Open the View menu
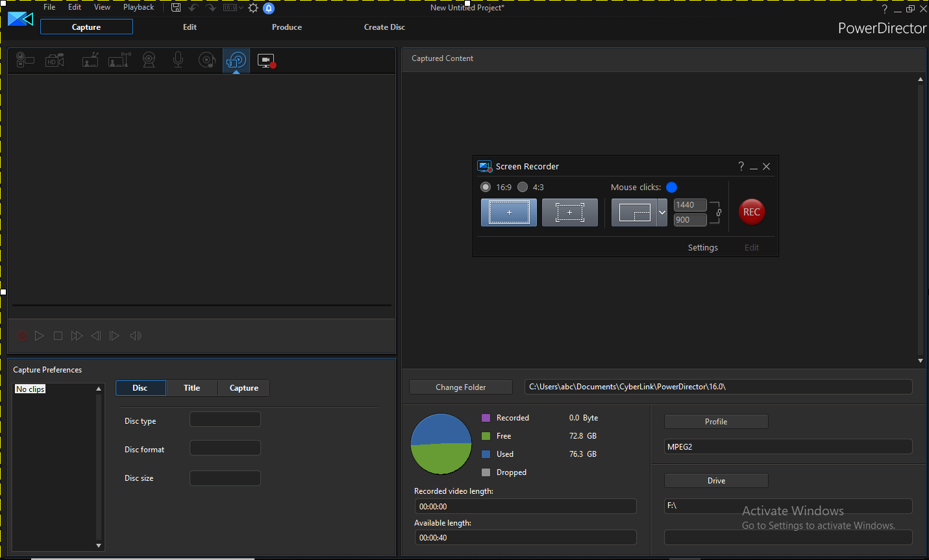The height and width of the screenshot is (560, 929). click(x=102, y=7)
